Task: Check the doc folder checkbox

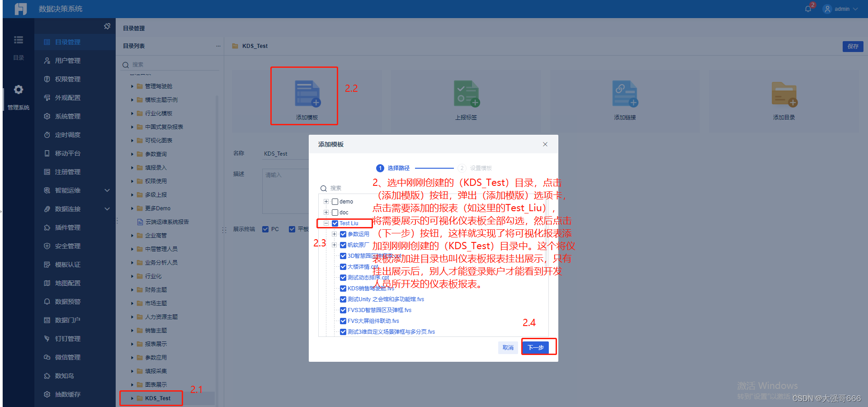Action: point(335,213)
